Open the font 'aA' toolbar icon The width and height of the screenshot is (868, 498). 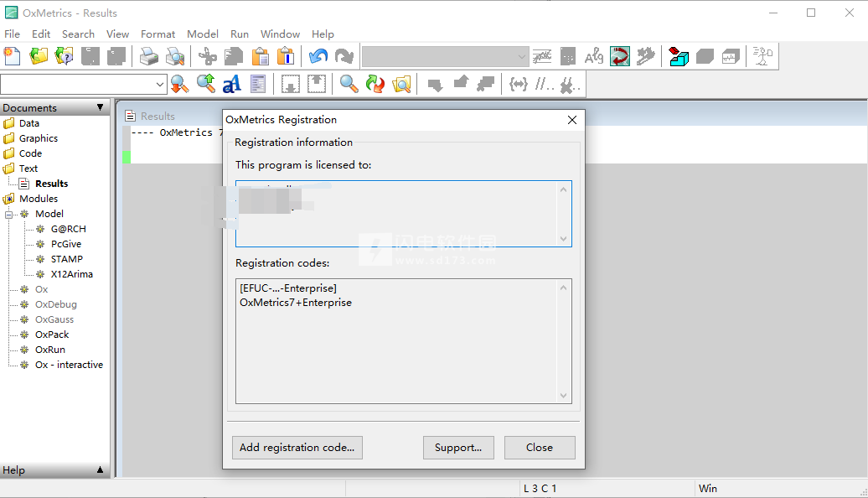pyautogui.click(x=232, y=84)
